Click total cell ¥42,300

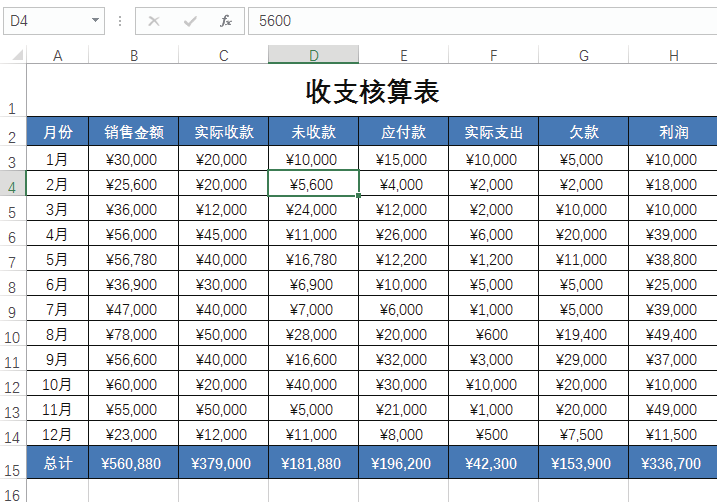[494, 463]
